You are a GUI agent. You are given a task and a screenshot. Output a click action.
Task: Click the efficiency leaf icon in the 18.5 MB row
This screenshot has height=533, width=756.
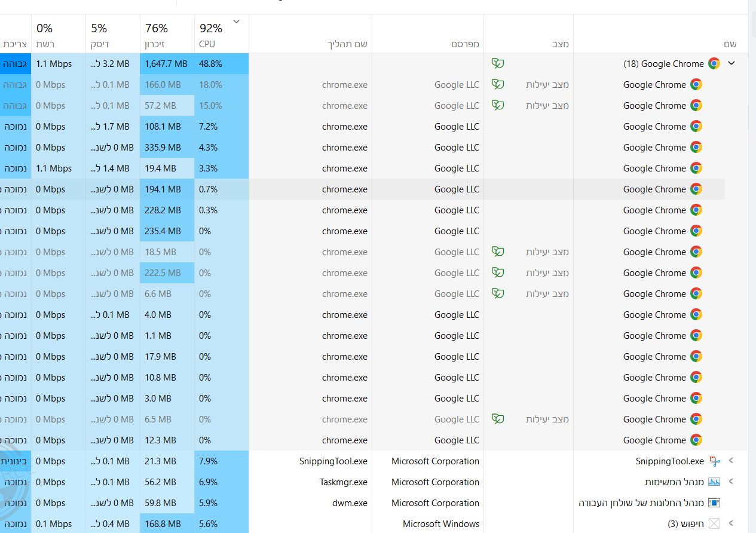coord(498,252)
